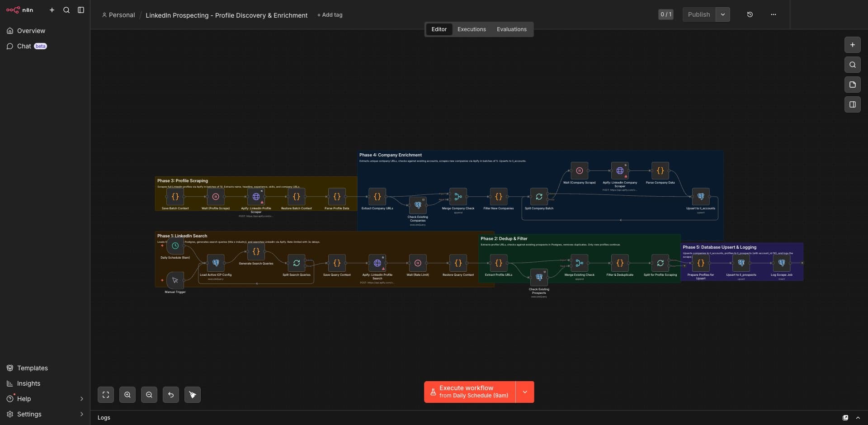Switch to the Executions tab
Viewport: 868px width, 425px height.
click(x=472, y=29)
